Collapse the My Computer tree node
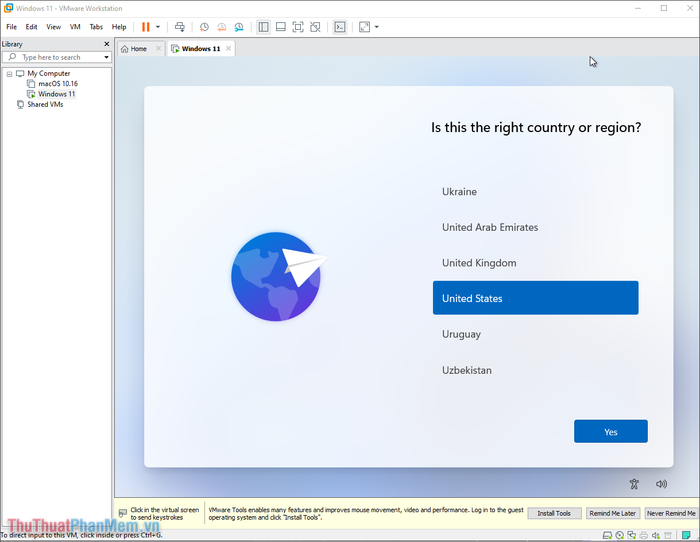The height and width of the screenshot is (542, 700). (9, 74)
